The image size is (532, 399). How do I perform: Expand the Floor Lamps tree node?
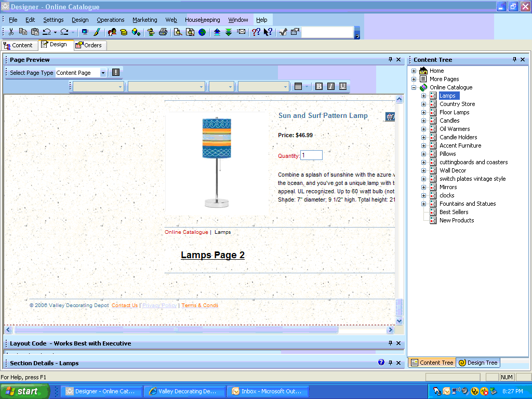[x=423, y=112]
